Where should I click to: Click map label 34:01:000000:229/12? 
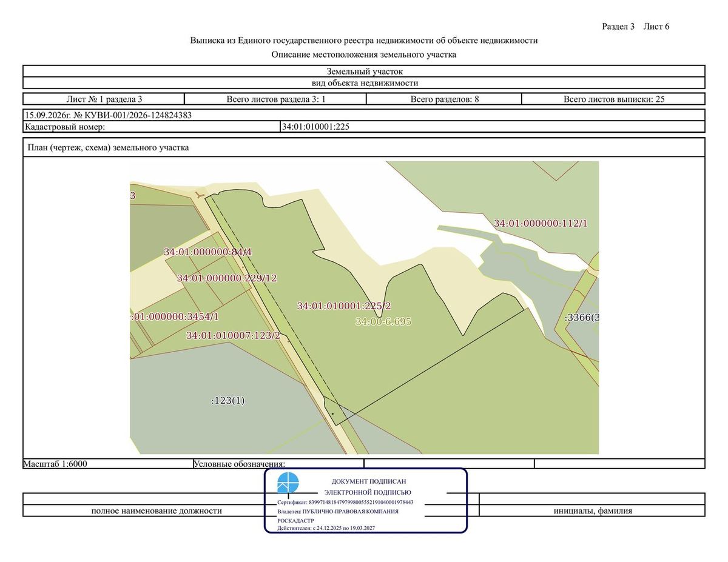[x=227, y=278]
